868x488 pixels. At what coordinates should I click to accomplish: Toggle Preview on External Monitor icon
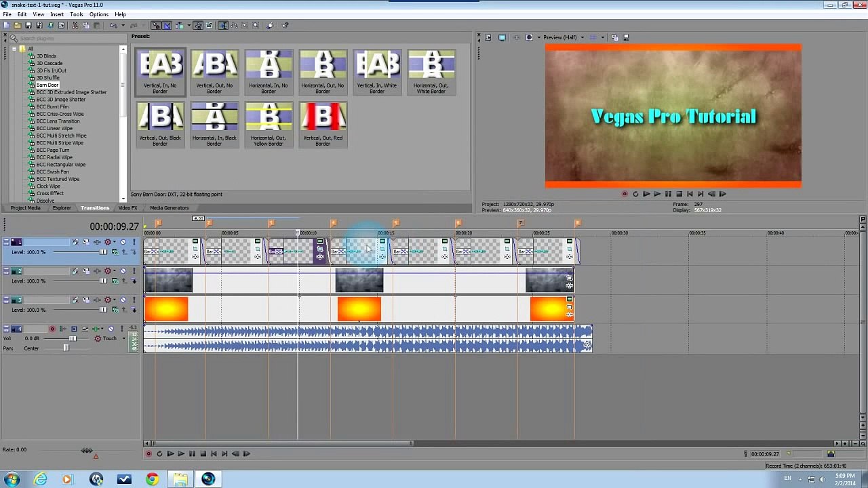[502, 37]
